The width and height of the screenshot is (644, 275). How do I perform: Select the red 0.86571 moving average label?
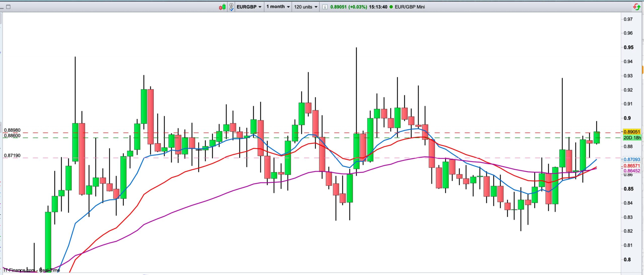tap(632, 166)
